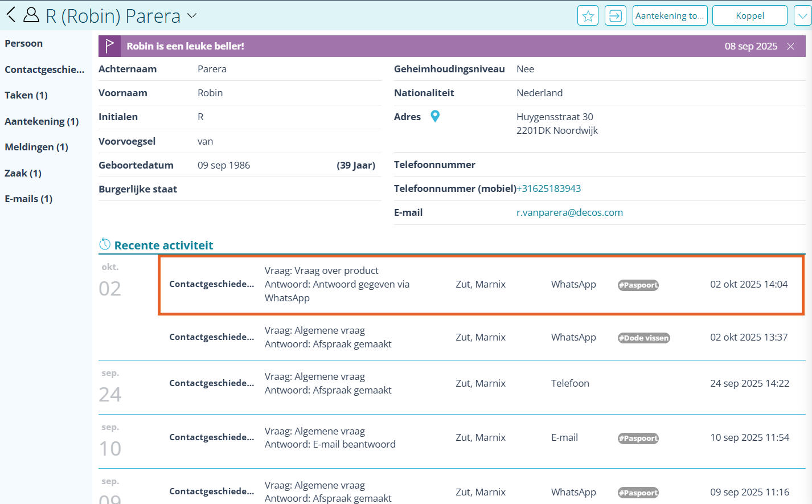Screen dimensions: 812x504
Task: Click the Recente activiteit clock icon
Action: click(x=105, y=244)
